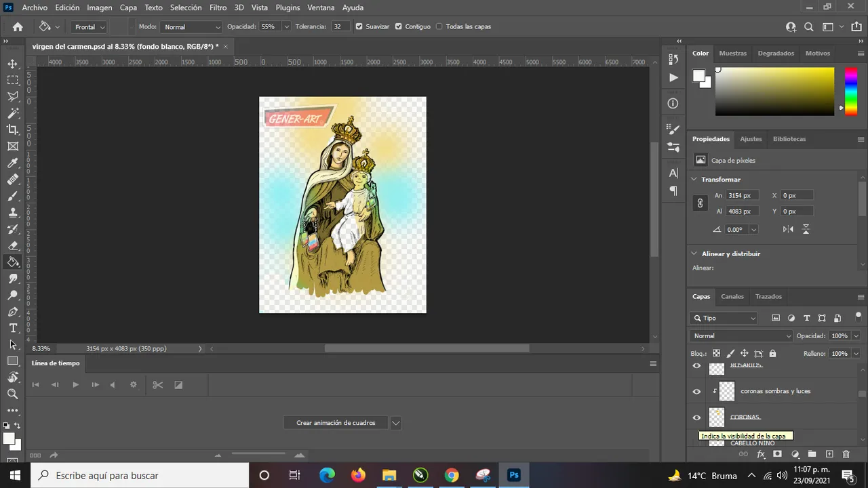This screenshot has height=488, width=868.
Task: Open the Modo Normal dropdown in options bar
Action: (x=192, y=27)
